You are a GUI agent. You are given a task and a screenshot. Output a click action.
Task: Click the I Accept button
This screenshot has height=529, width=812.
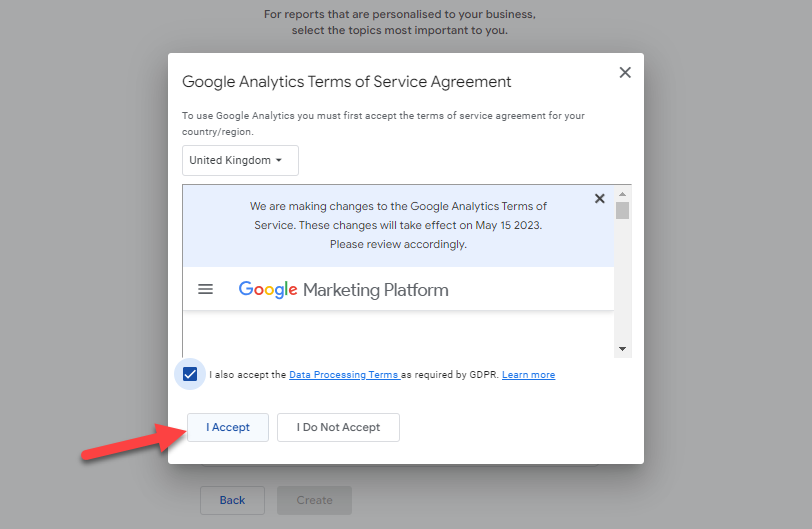coord(228,427)
